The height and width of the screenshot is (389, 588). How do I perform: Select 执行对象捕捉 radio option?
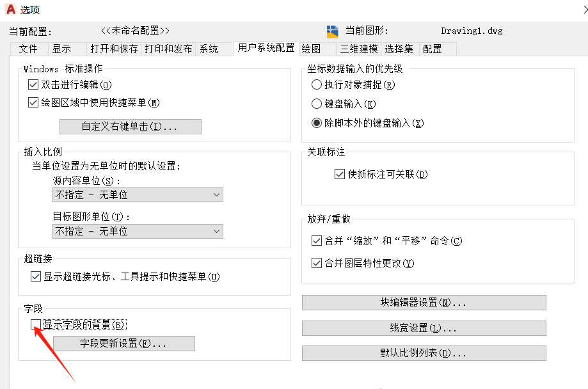click(x=316, y=84)
